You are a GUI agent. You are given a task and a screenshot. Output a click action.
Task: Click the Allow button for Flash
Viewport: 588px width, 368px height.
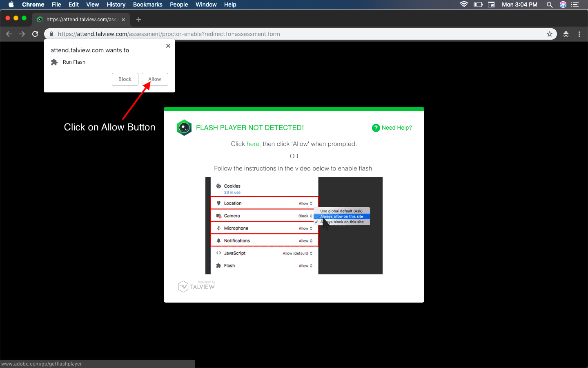pos(155,79)
